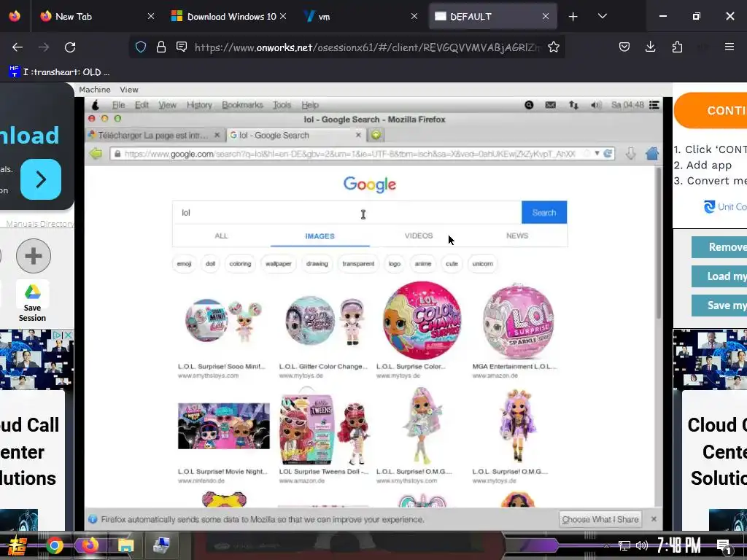The height and width of the screenshot is (560, 747).
Task: Expand the list all tabs chevron
Action: 602,16
